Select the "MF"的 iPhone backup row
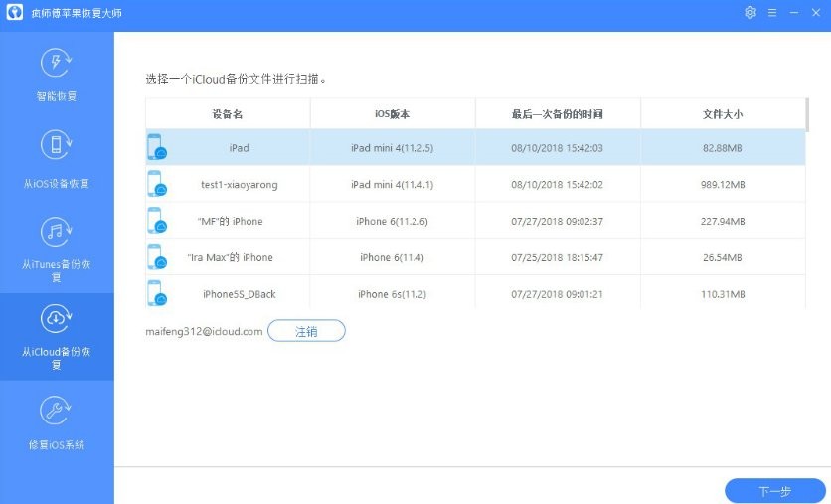 (x=475, y=221)
